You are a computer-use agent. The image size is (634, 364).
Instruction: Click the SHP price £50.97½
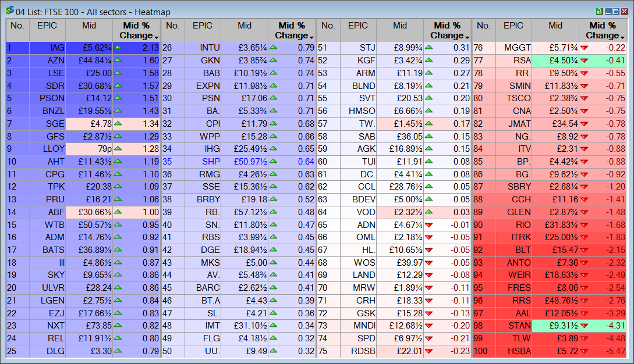[244, 161]
